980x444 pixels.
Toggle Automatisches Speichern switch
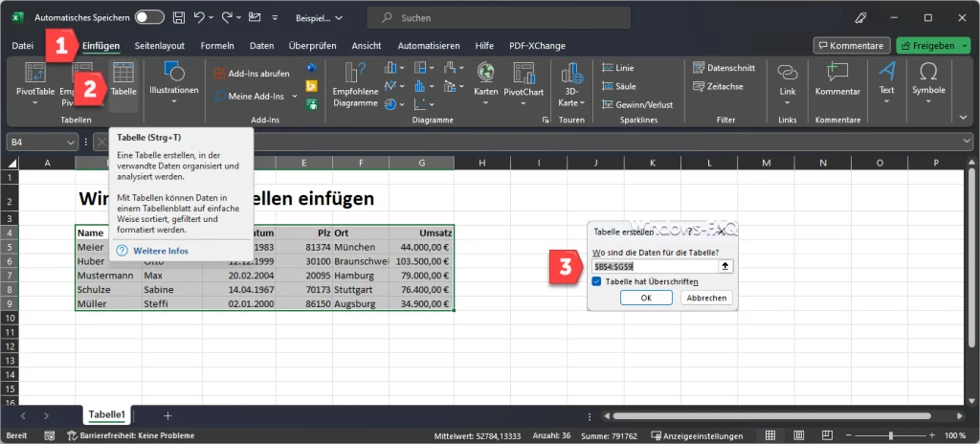(149, 17)
